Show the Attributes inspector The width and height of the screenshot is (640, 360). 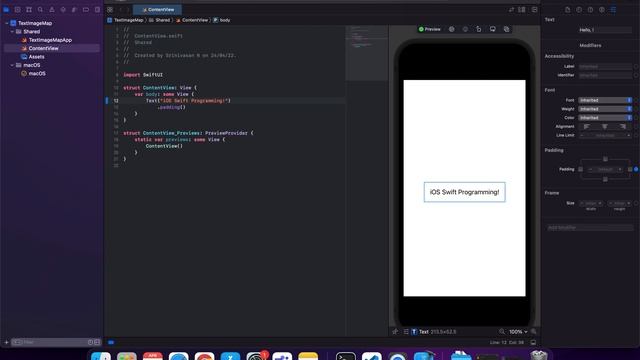point(613,9)
